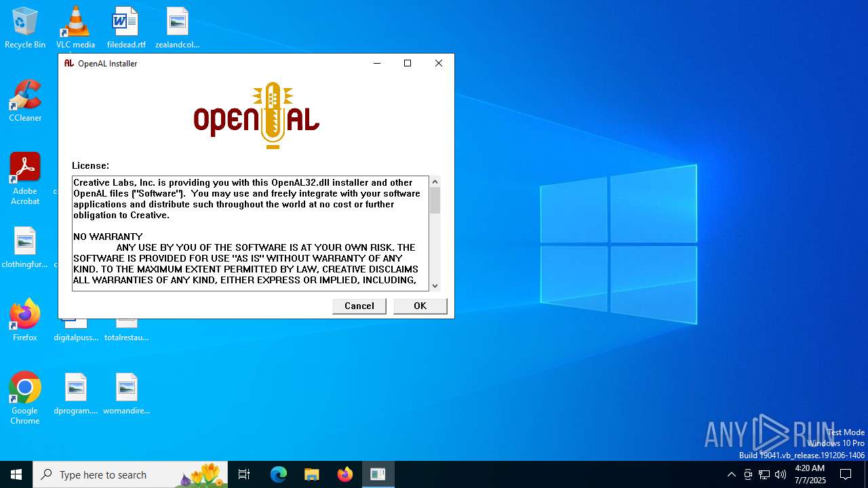Open Task View from the taskbar

[x=244, y=474]
